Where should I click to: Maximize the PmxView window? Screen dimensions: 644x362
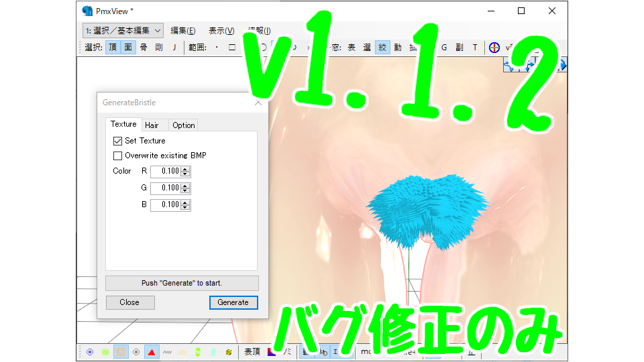[521, 11]
